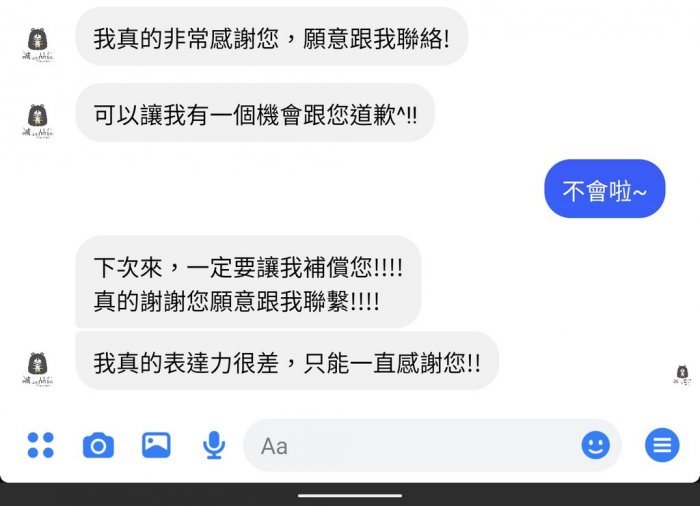Tap the dark navigation bar area

(350, 494)
